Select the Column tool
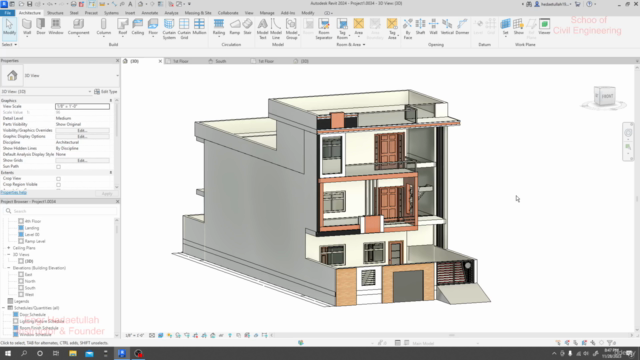 point(104,27)
